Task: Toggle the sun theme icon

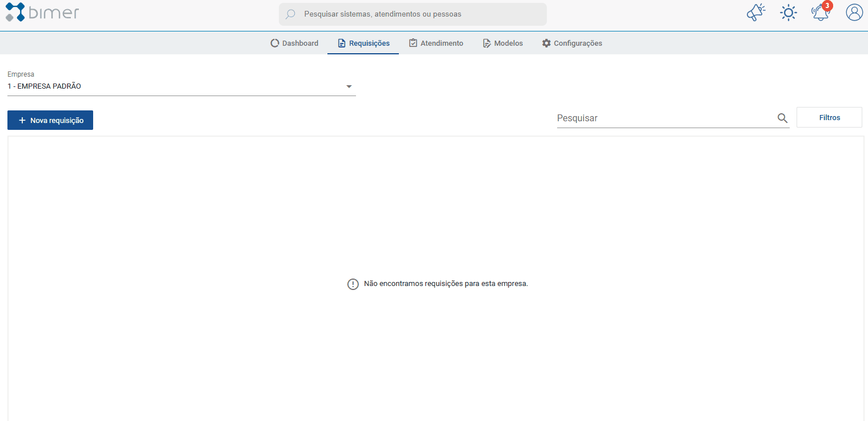Action: [x=789, y=13]
